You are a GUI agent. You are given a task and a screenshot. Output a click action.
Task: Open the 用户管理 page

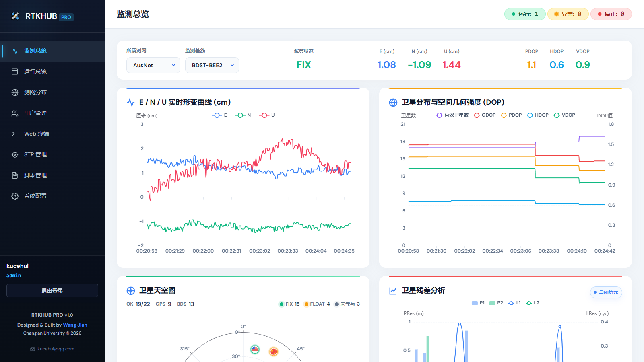tap(52, 113)
